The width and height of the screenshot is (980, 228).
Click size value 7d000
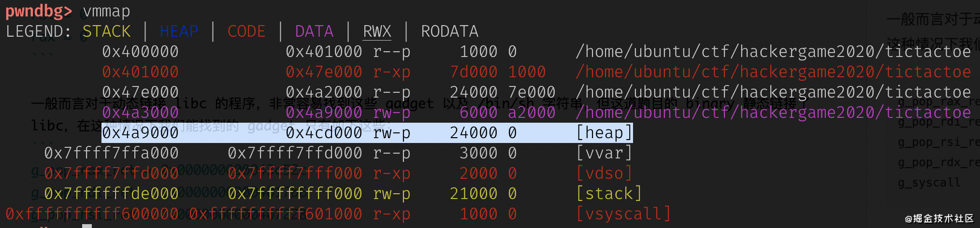pos(474,72)
